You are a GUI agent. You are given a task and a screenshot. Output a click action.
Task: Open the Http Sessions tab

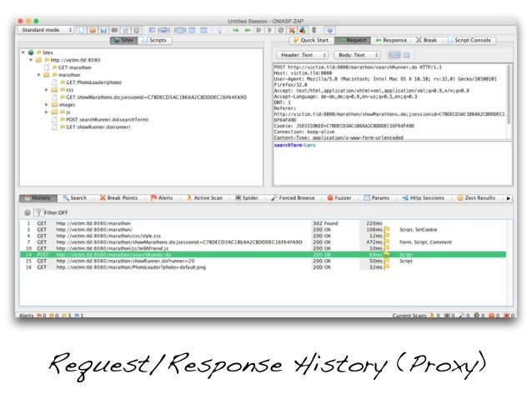pos(424,198)
